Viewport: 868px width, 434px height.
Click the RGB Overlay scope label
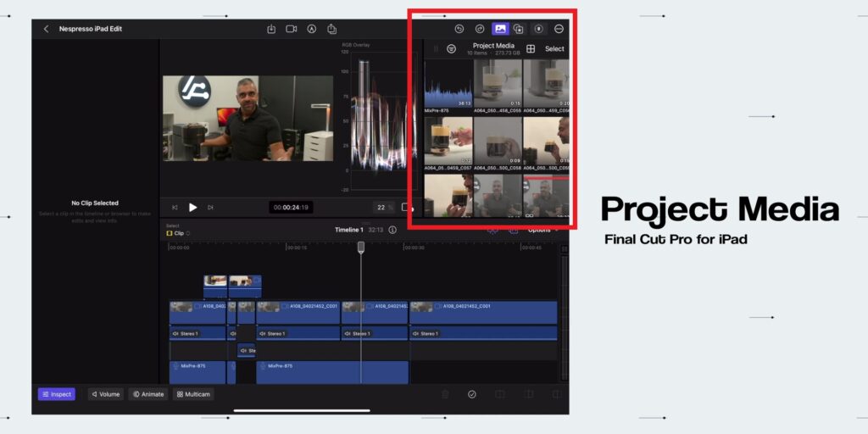pyautogui.click(x=357, y=45)
